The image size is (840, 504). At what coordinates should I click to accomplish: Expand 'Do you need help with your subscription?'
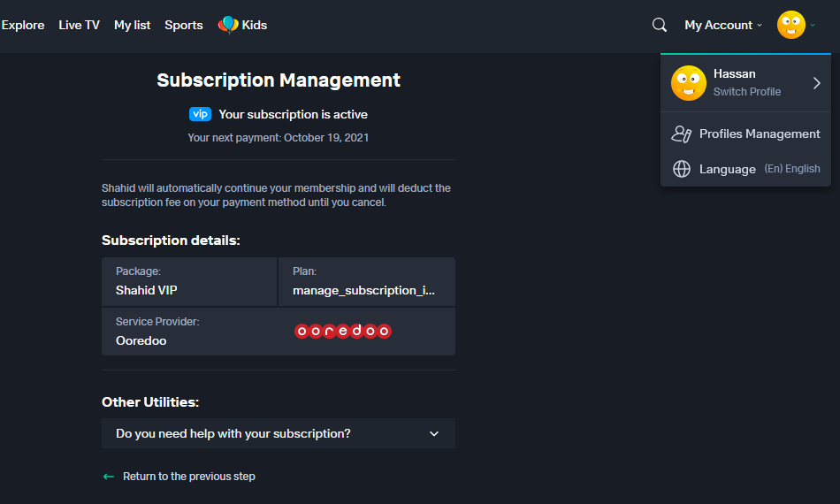[279, 433]
